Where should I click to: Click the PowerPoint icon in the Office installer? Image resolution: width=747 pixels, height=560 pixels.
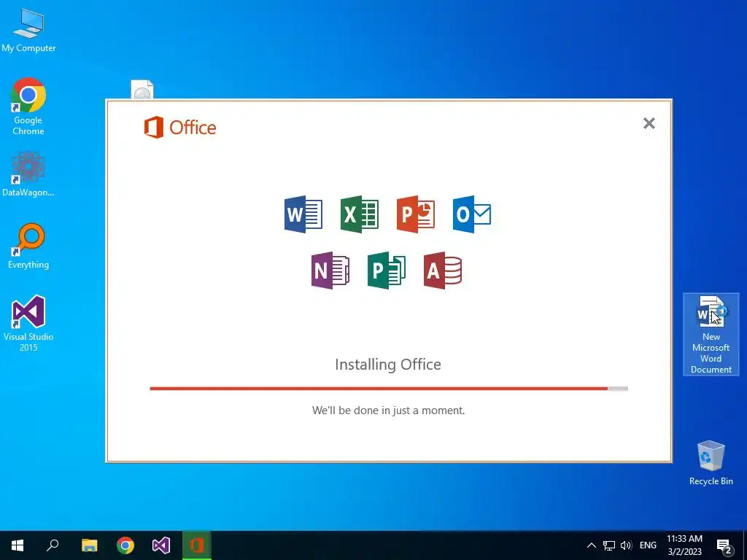415,214
